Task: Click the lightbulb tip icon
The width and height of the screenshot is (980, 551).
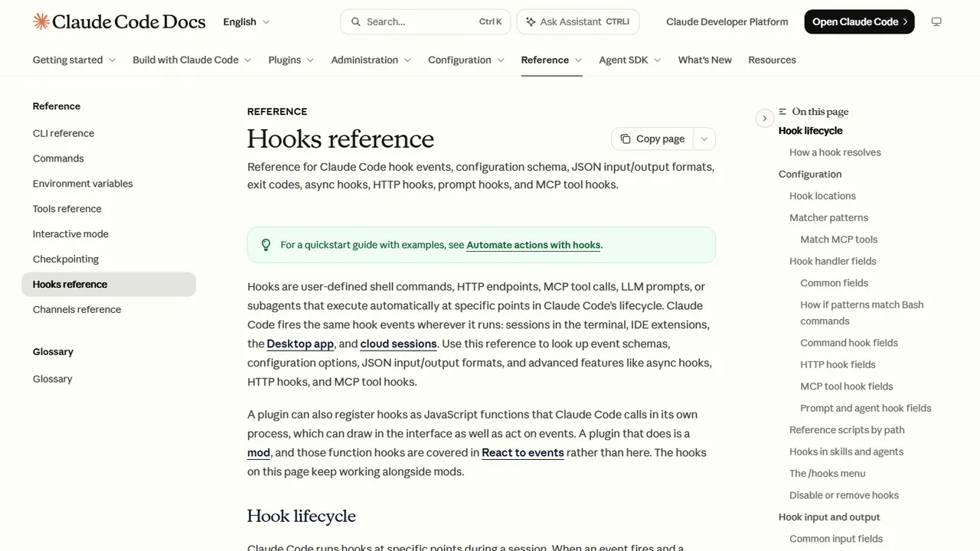Action: click(x=266, y=245)
